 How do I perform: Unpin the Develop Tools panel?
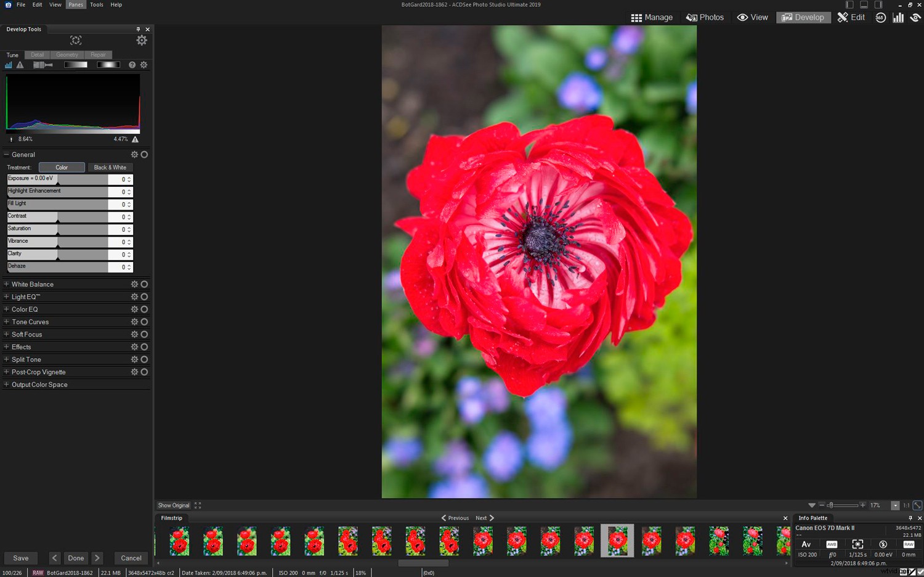[139, 29]
